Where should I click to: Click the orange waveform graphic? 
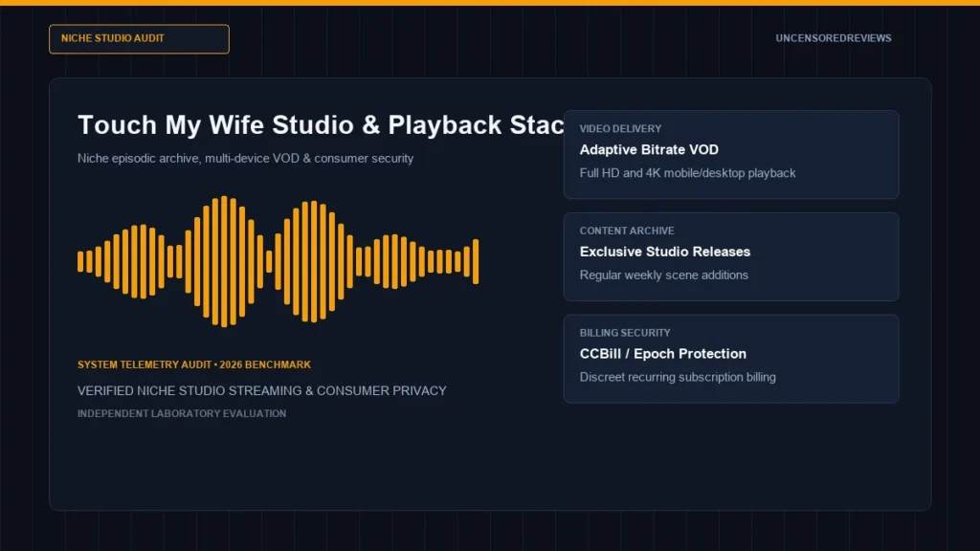pos(278,261)
